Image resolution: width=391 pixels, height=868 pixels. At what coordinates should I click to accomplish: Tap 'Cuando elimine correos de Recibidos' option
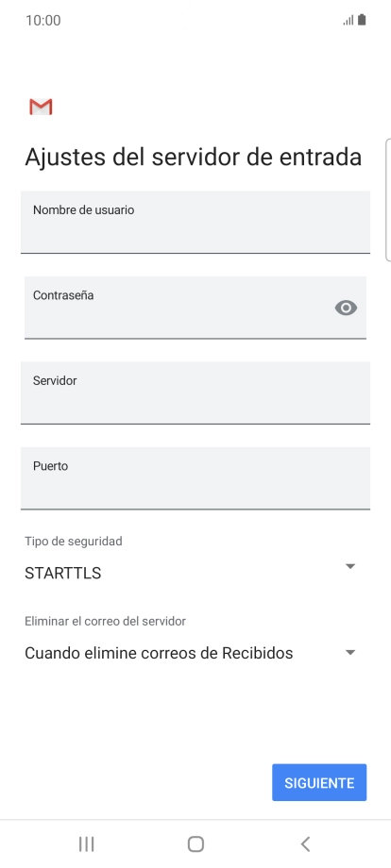[159, 653]
